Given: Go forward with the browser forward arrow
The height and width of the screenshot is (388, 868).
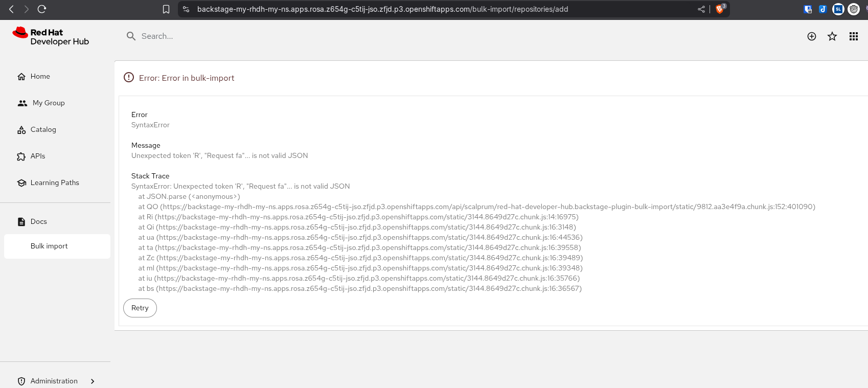Looking at the screenshot, I should point(27,9).
